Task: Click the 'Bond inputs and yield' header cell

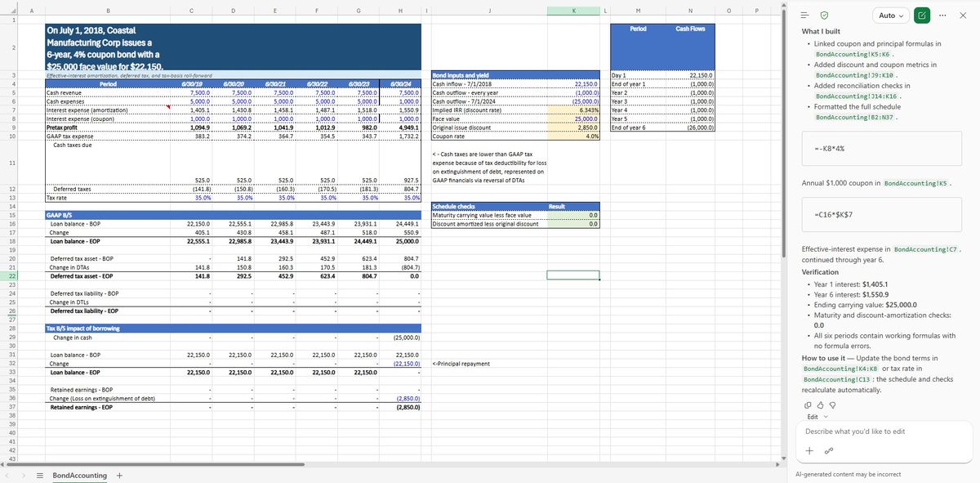Action: click(488, 75)
